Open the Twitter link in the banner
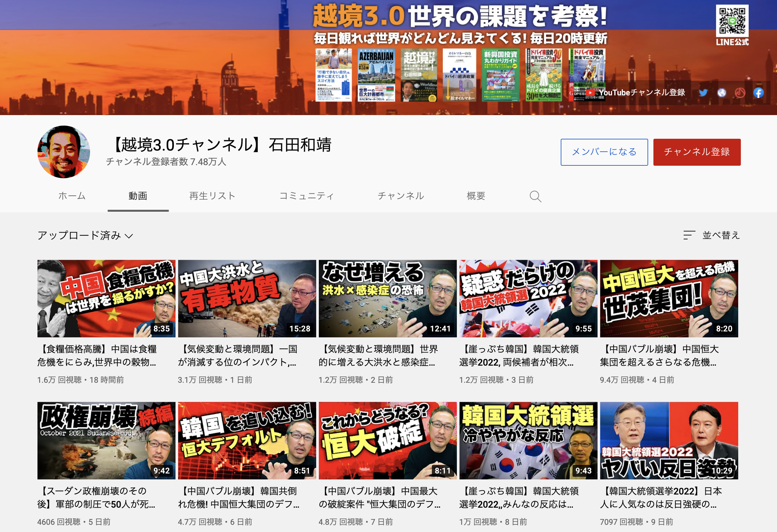The image size is (777, 532). 703,93
